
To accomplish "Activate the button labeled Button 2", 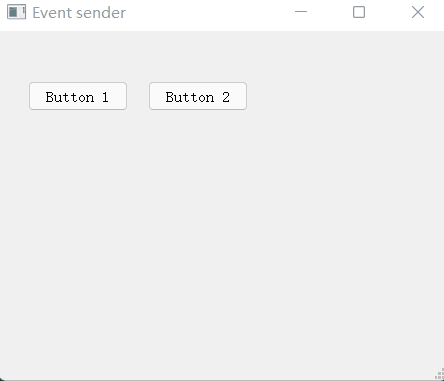I will 198,96.
